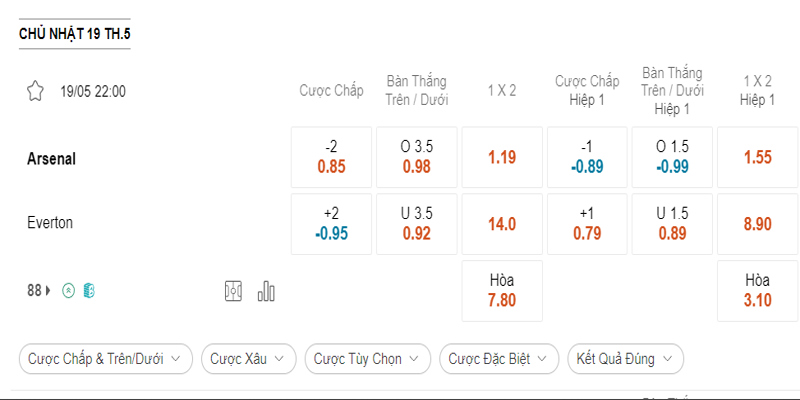Expand the 88 more markets arrow
This screenshot has width=800, height=400.
click(48, 291)
